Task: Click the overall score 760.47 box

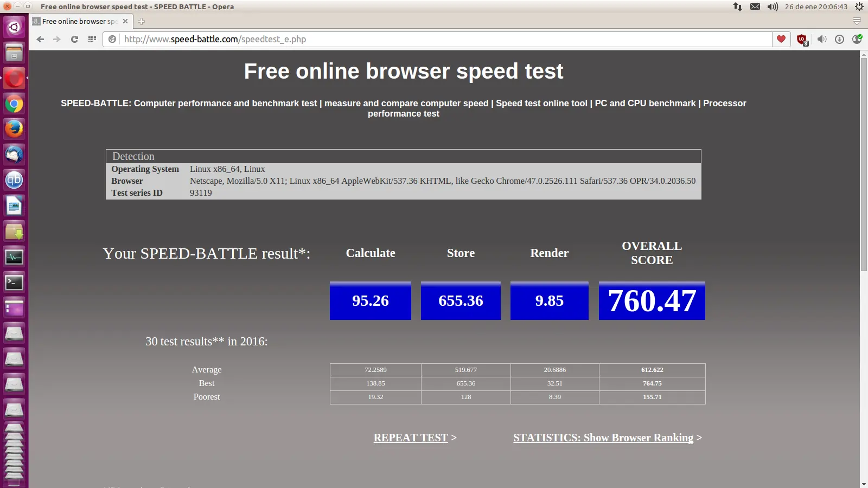Action: point(652,300)
